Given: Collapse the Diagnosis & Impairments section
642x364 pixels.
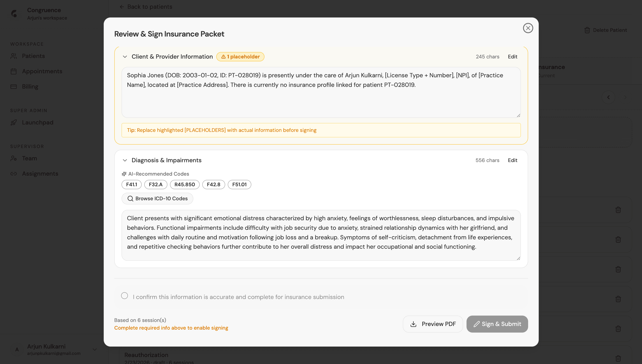Looking at the screenshot, I should click(125, 160).
